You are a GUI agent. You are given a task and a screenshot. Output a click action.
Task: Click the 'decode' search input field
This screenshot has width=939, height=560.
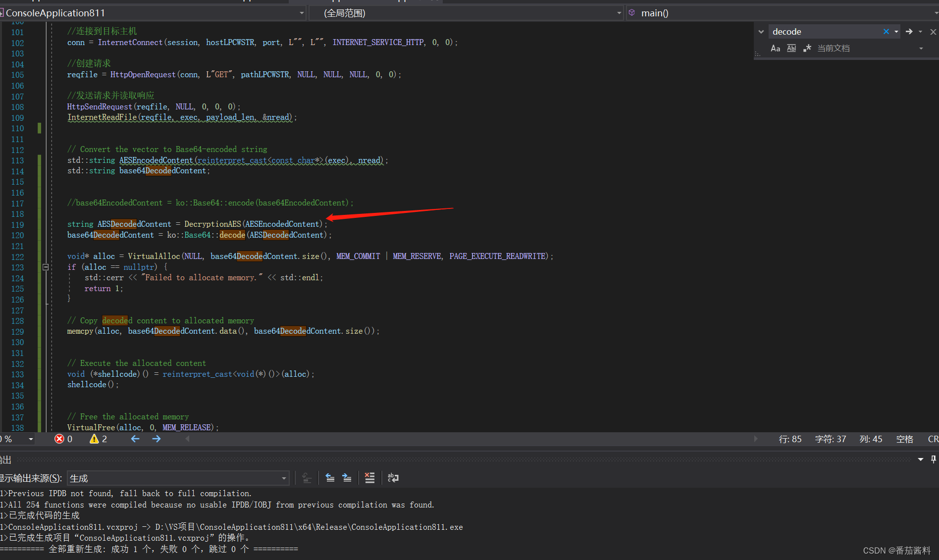pyautogui.click(x=825, y=32)
